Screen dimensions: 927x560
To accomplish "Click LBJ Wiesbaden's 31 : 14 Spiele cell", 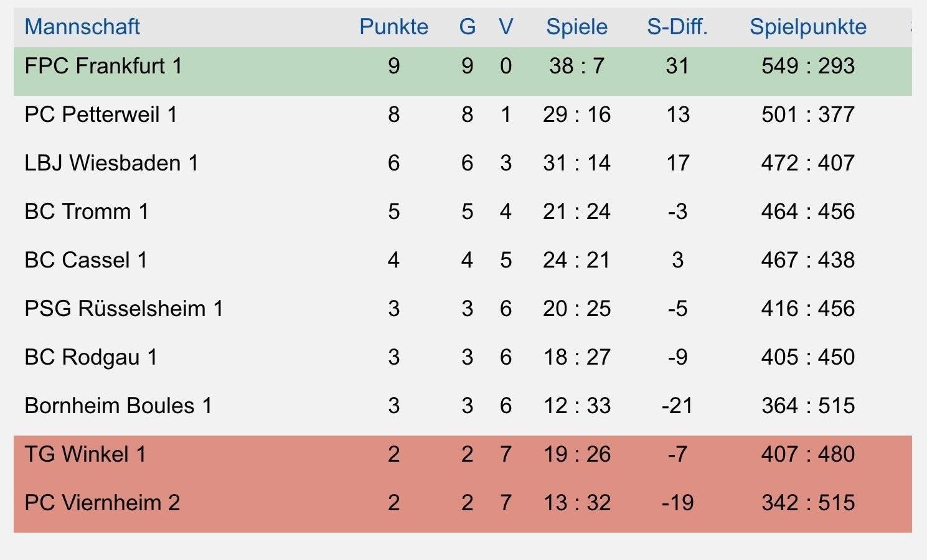I will (x=576, y=163).
